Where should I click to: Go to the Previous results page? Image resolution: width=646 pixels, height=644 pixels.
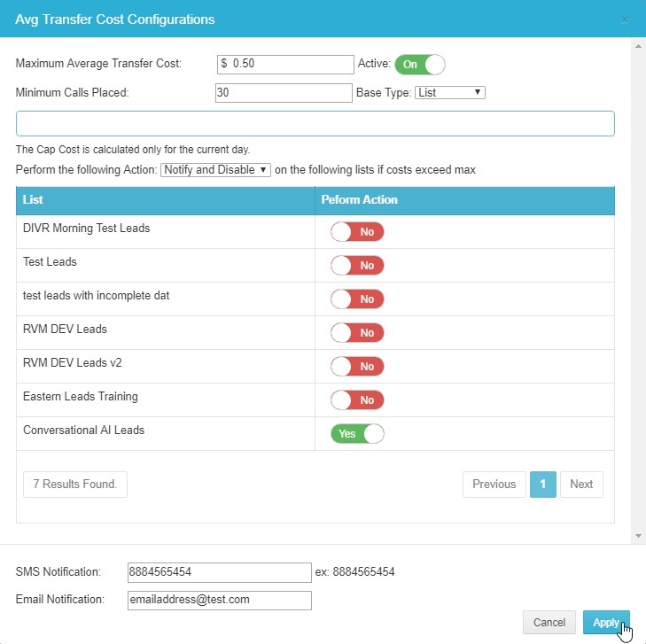[494, 485]
